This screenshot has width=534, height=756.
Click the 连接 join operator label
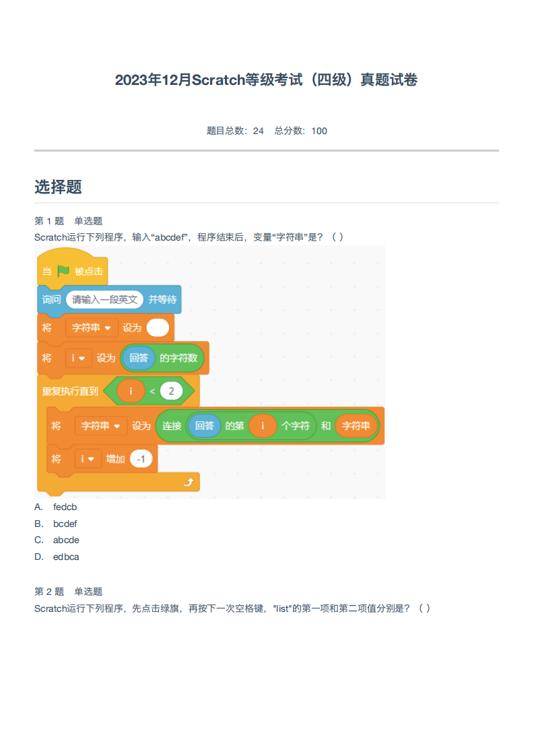(171, 427)
